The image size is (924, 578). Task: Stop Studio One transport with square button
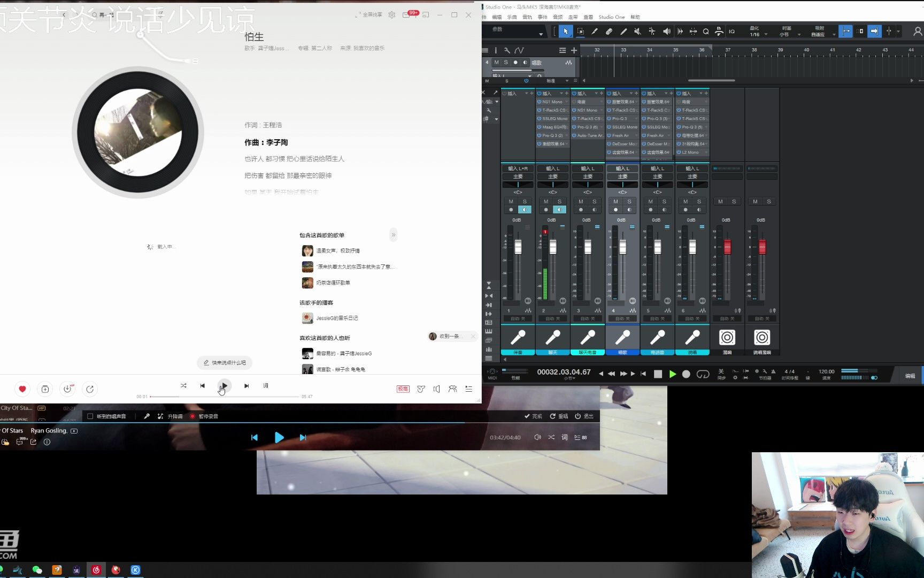(x=658, y=374)
